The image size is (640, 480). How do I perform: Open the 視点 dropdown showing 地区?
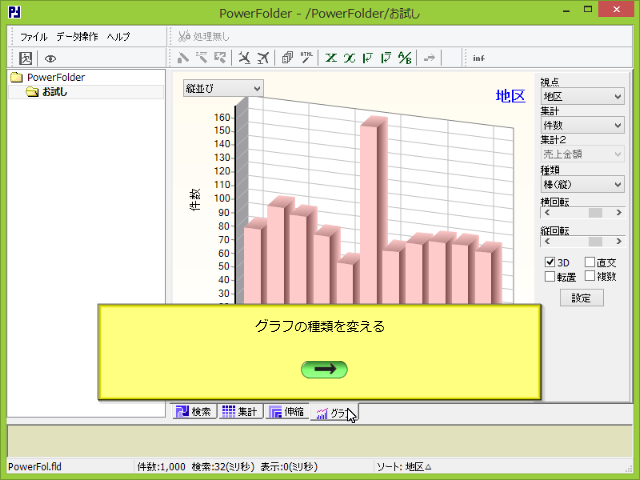(582, 96)
